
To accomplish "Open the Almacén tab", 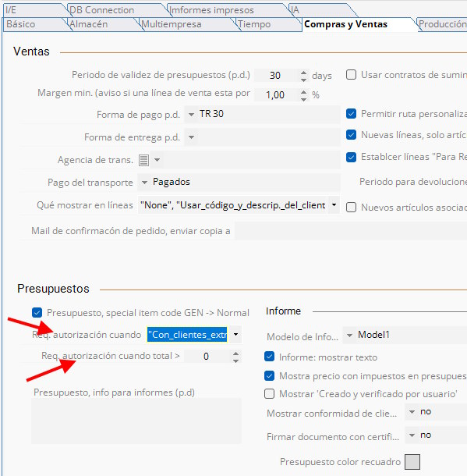I will (x=89, y=24).
